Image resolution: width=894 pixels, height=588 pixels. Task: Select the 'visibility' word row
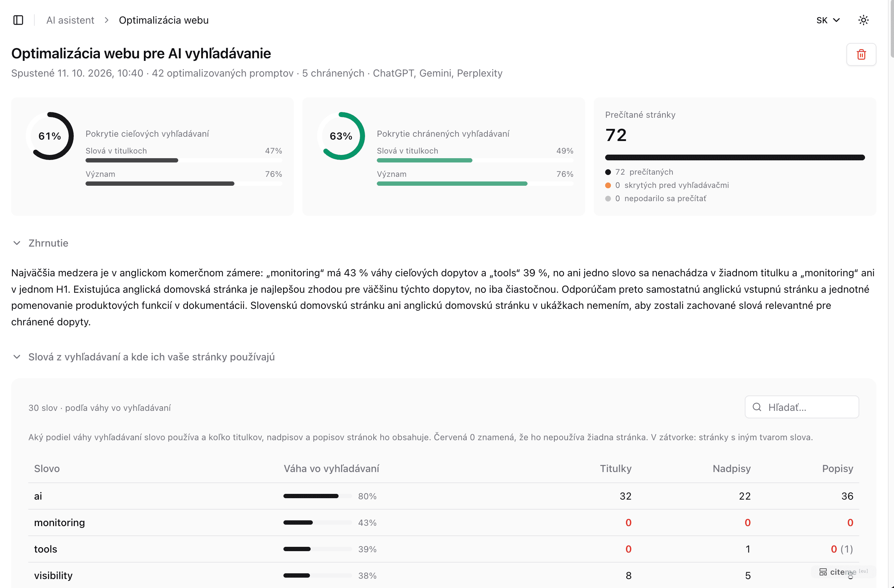[x=444, y=575]
